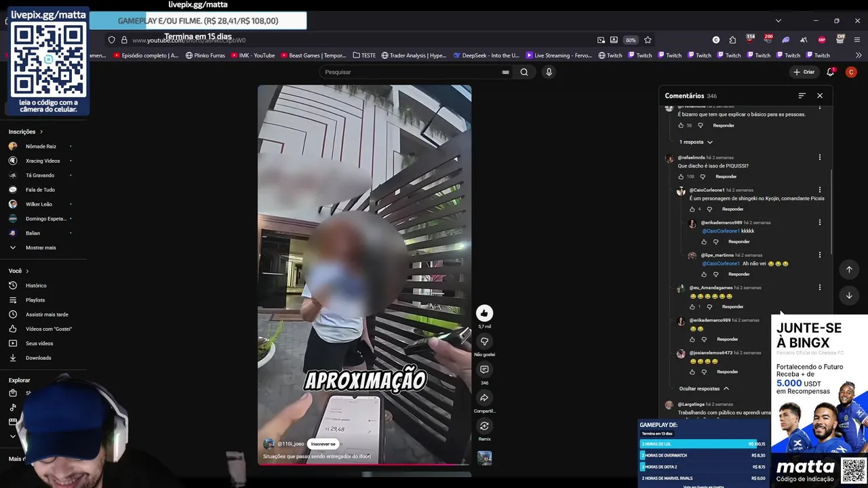Open options menu for @lipe_martinns reply
The height and width of the screenshot is (488, 868).
(x=820, y=255)
